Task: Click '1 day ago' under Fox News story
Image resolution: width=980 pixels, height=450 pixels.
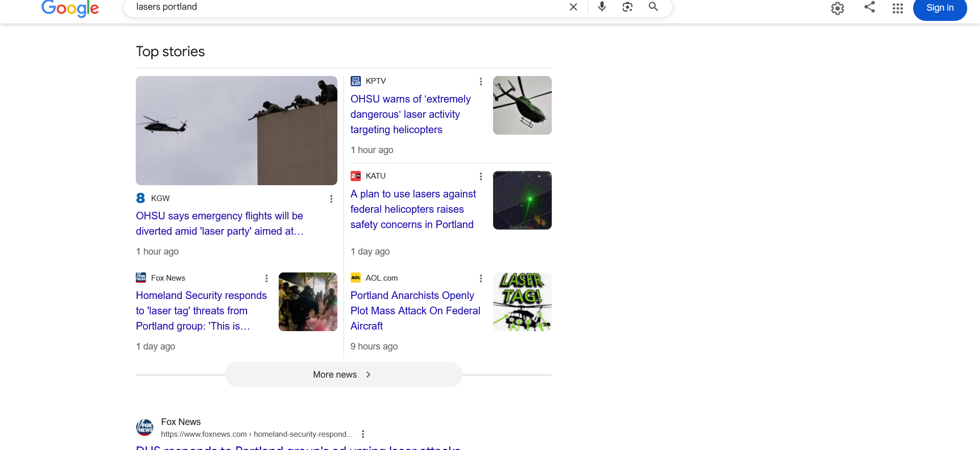Action: (x=156, y=346)
